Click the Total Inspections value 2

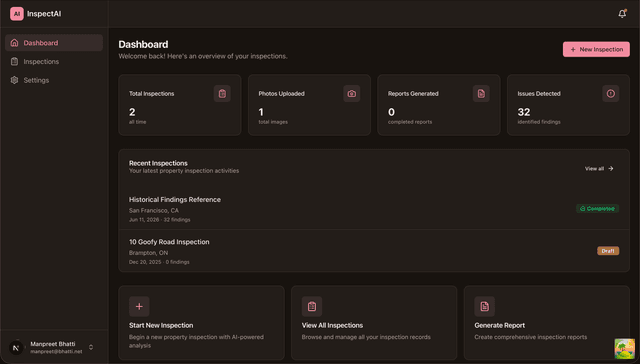132,112
